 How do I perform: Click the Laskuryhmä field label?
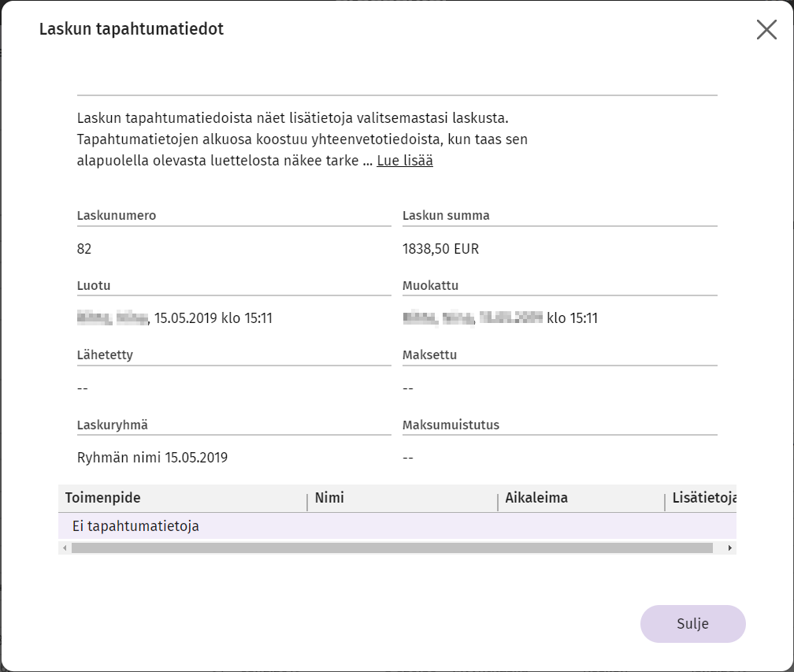click(x=113, y=425)
